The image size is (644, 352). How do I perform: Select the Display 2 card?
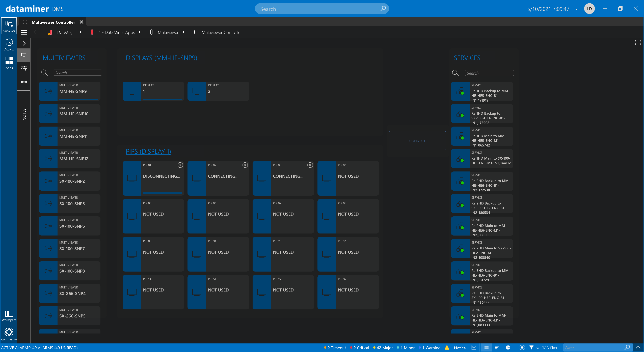(x=218, y=91)
